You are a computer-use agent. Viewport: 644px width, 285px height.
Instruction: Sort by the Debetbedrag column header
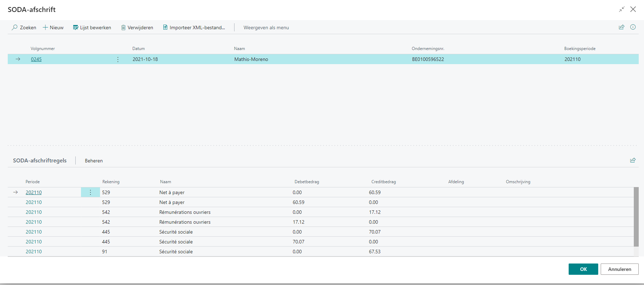point(307,182)
